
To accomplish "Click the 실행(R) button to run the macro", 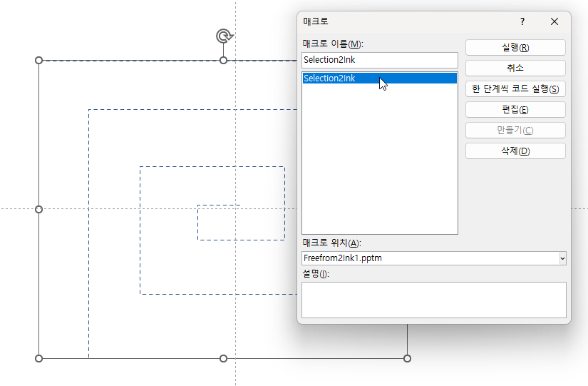I will pos(515,48).
